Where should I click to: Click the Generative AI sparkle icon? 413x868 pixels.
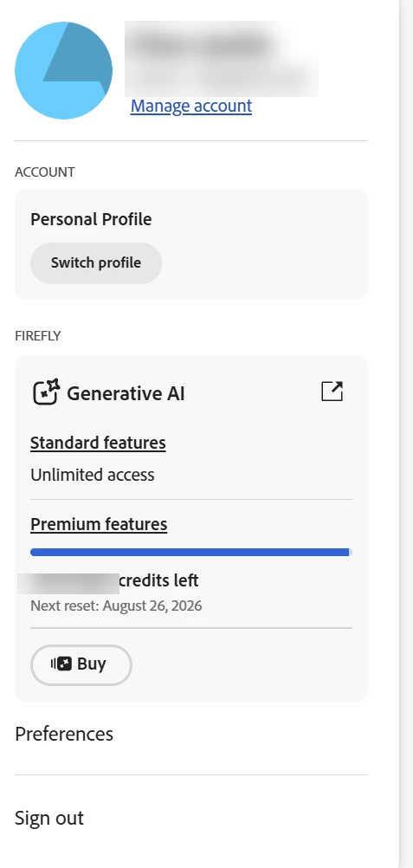[46, 392]
